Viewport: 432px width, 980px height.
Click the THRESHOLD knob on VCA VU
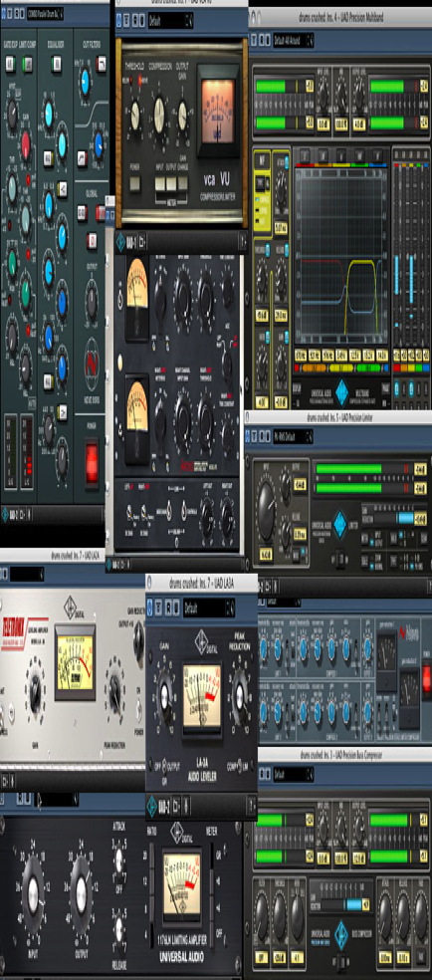pyautogui.click(x=134, y=114)
